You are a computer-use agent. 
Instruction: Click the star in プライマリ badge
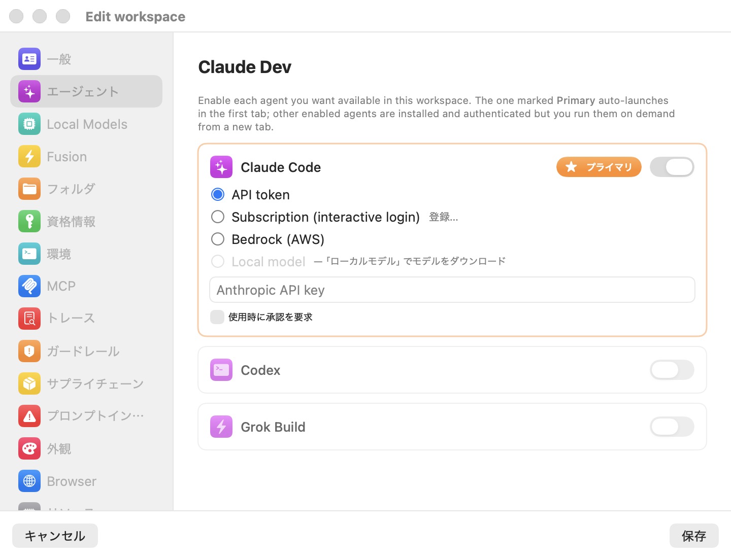(x=571, y=167)
